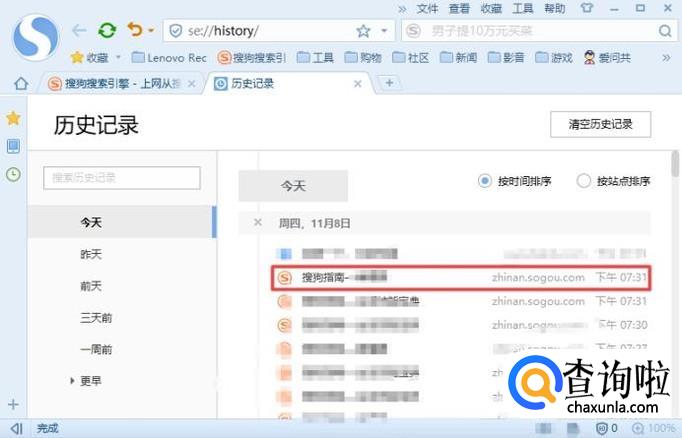Click the 搜索历史记录 search field
Screen dimensions: 682x438
pyautogui.click(x=121, y=178)
